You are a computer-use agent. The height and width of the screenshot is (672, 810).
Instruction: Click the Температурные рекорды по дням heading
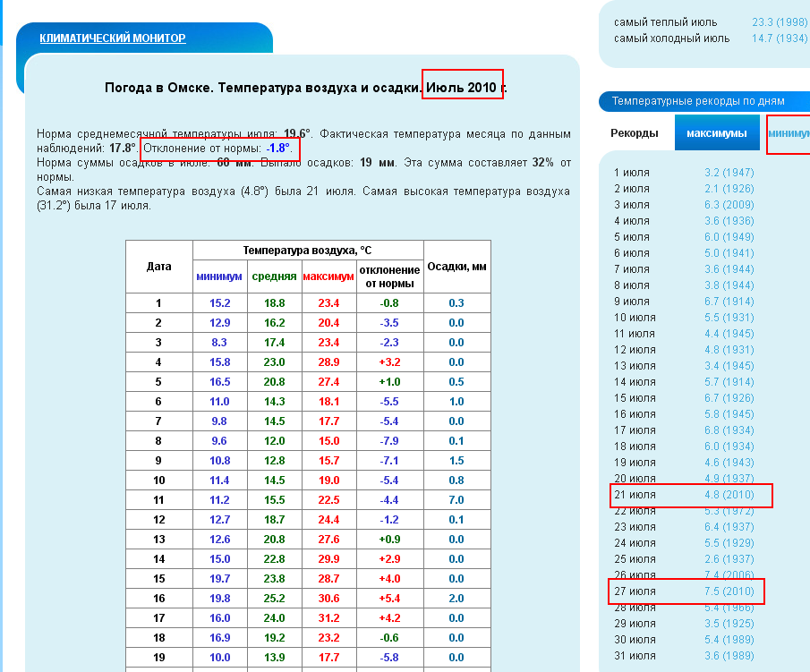(698, 101)
